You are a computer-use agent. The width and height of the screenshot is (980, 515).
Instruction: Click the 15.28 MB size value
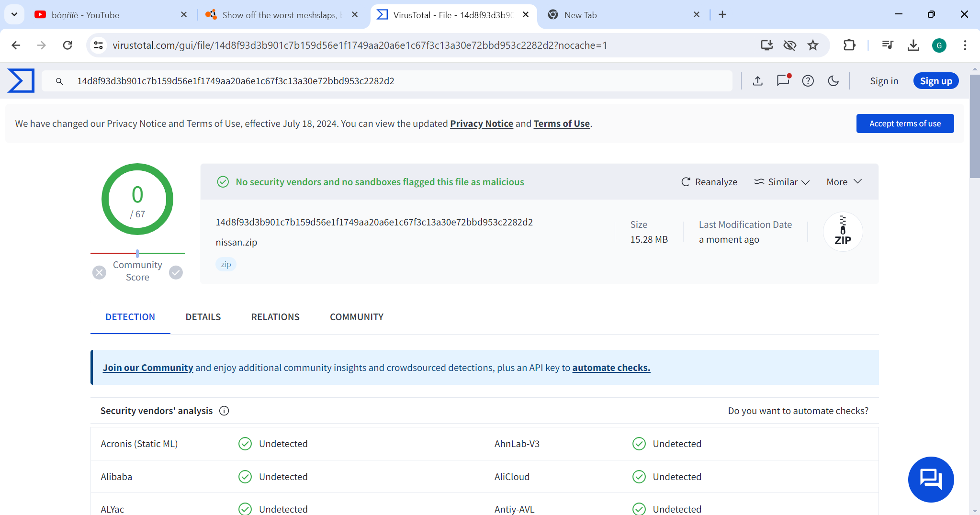point(649,239)
